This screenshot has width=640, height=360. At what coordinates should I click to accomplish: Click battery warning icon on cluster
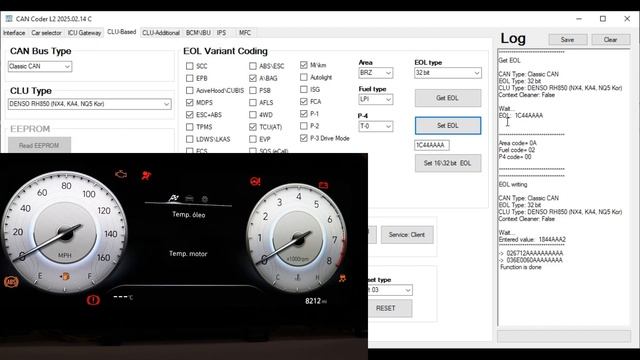[323, 185]
